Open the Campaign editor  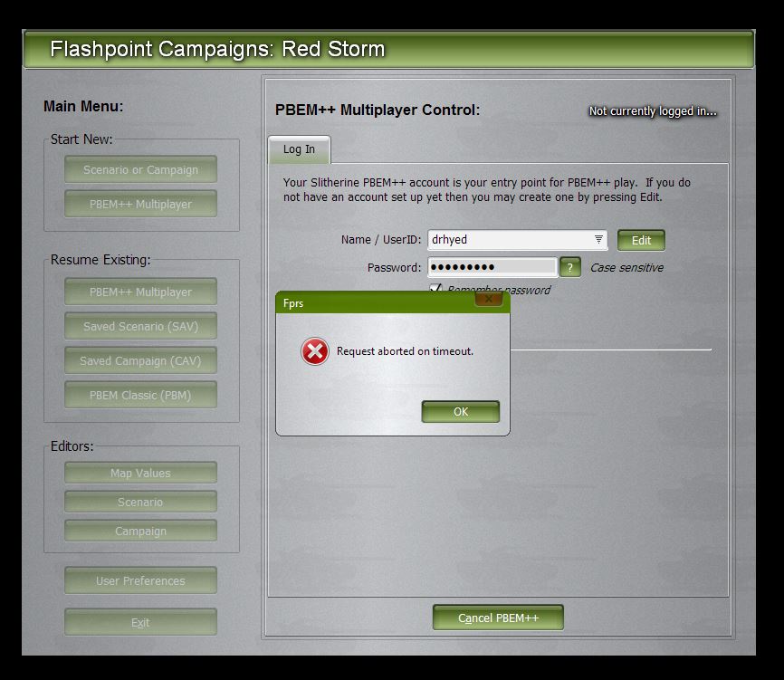[x=140, y=531]
